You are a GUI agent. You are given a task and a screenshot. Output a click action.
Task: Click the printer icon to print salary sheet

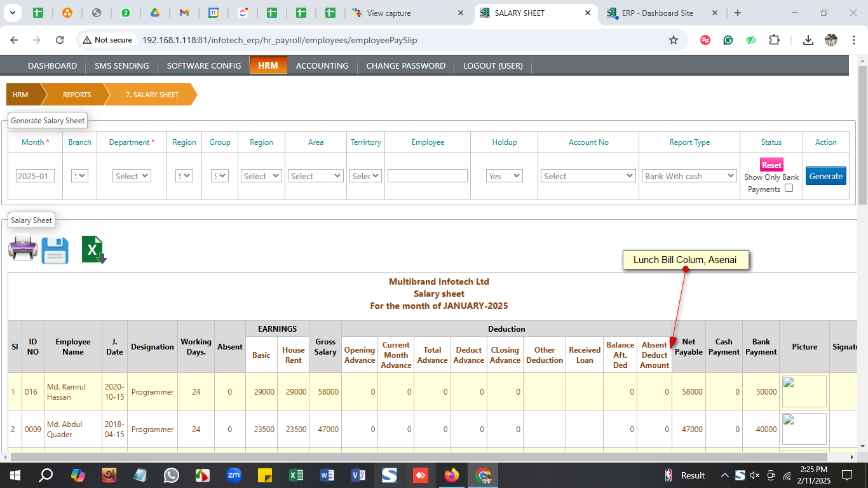[x=23, y=248]
